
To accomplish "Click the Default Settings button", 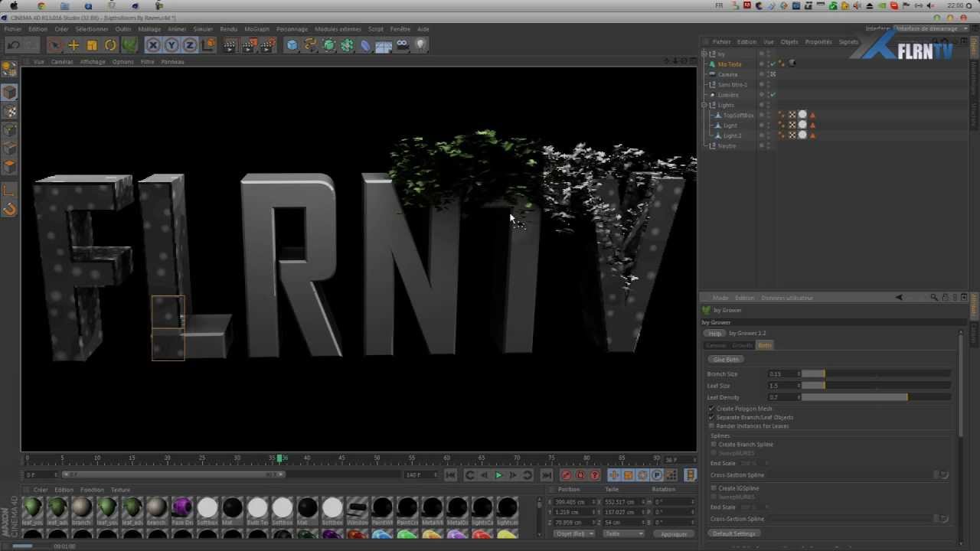I will 734,533.
